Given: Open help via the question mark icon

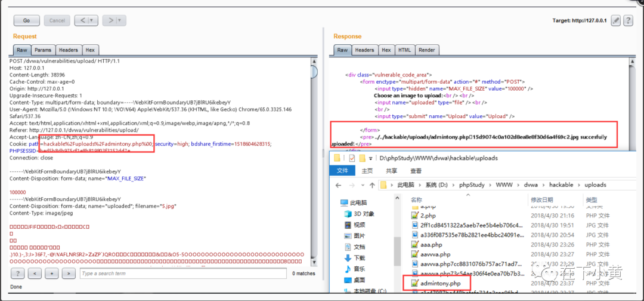Looking at the screenshot, I should (x=628, y=20).
